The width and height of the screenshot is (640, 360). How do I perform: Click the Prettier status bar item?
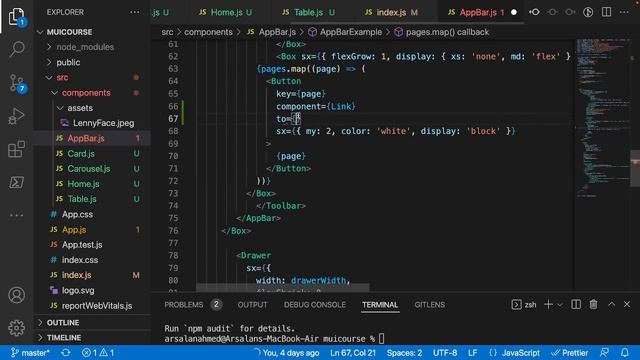click(x=570, y=353)
